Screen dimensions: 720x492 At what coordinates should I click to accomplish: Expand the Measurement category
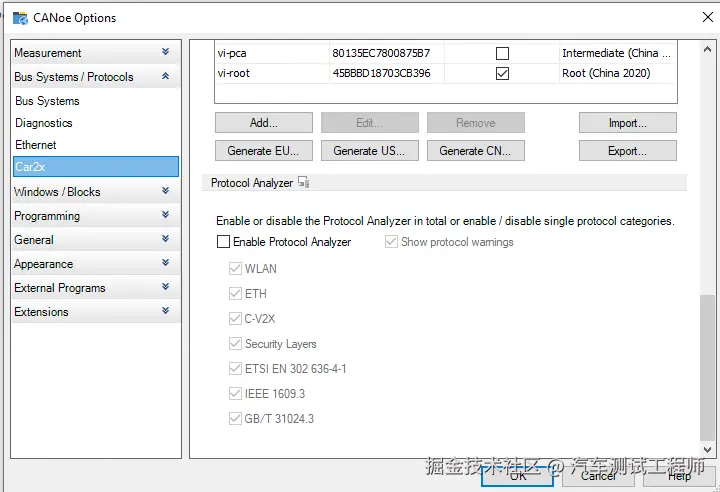click(165, 51)
